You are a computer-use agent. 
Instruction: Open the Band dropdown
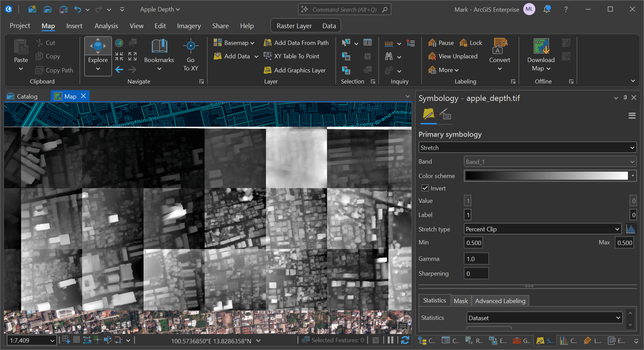pos(550,162)
